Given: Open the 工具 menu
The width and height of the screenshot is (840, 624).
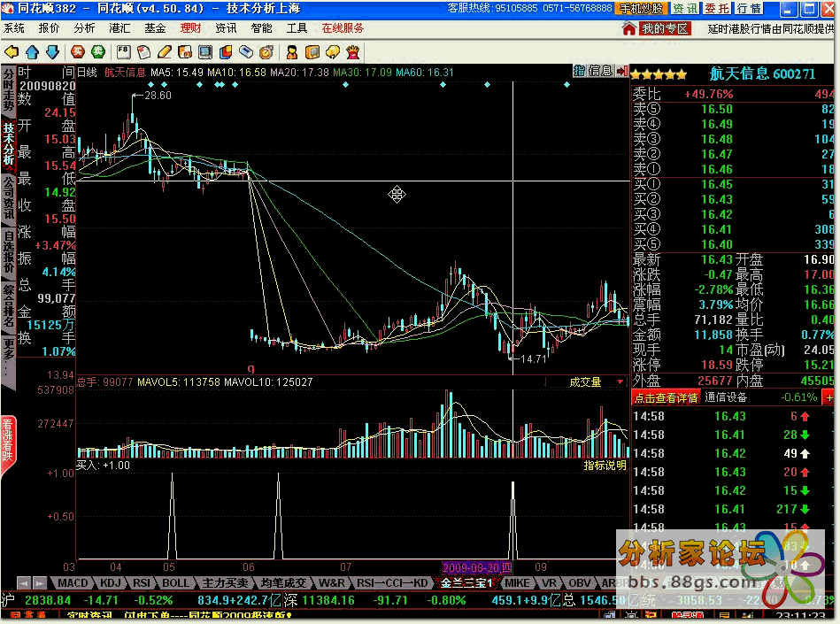Looking at the screenshot, I should (297, 28).
